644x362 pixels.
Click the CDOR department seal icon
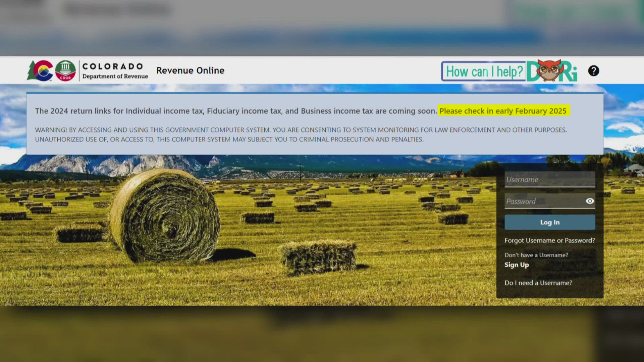click(x=66, y=70)
